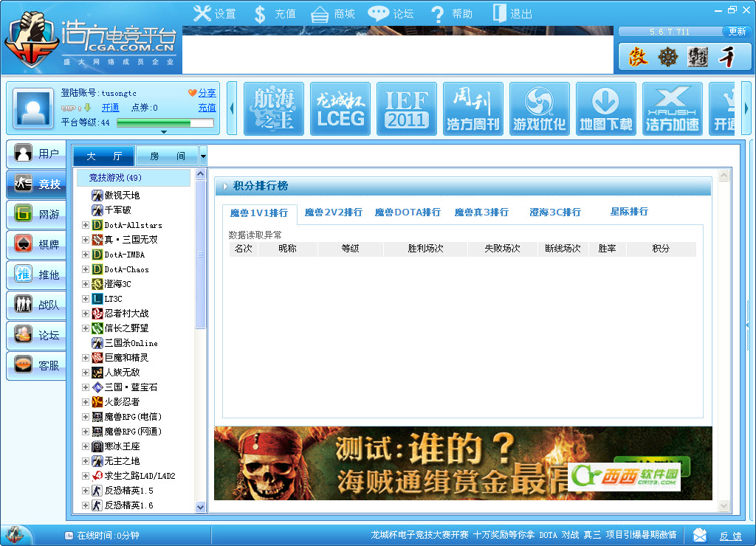
Task: Collapse the 积分排行榜 header triangle
Action: pyautogui.click(x=225, y=186)
